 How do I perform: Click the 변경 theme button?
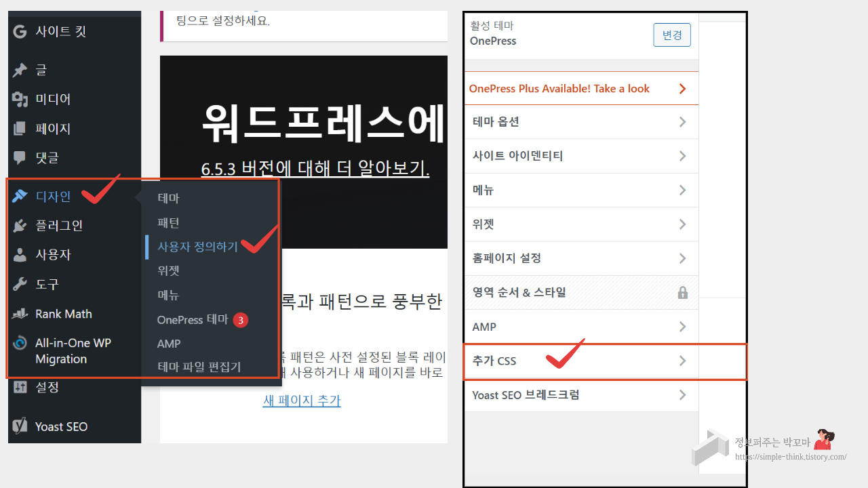coord(672,35)
